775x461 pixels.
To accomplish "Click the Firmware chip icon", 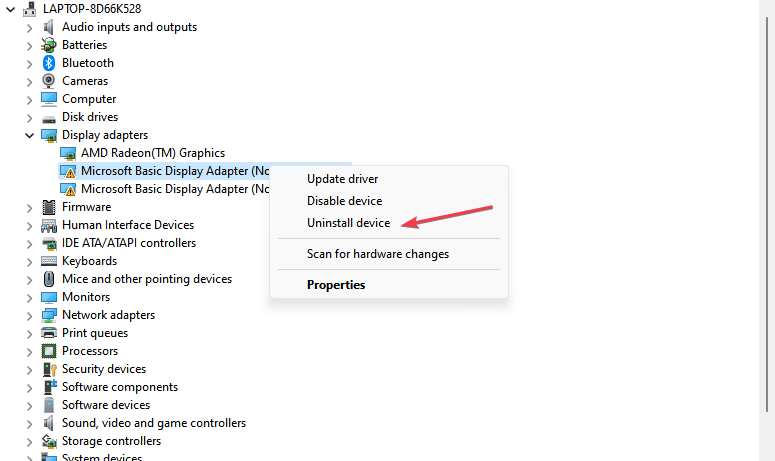I will 48,207.
